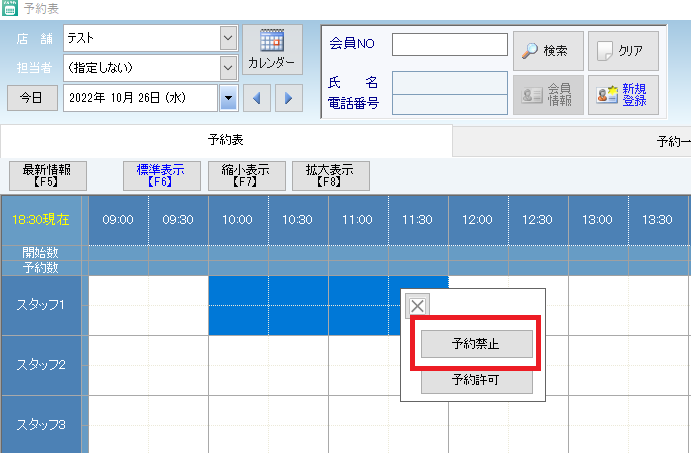
Task: Select 縮小表示【F7】 view
Action: (247, 176)
